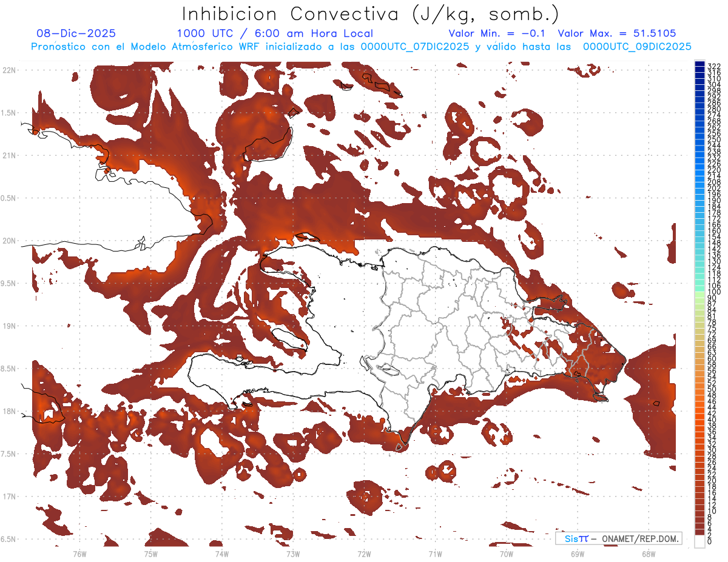This screenshot has width=728, height=562.
Task: Click the '68W' longitude label
Action: [x=649, y=554]
